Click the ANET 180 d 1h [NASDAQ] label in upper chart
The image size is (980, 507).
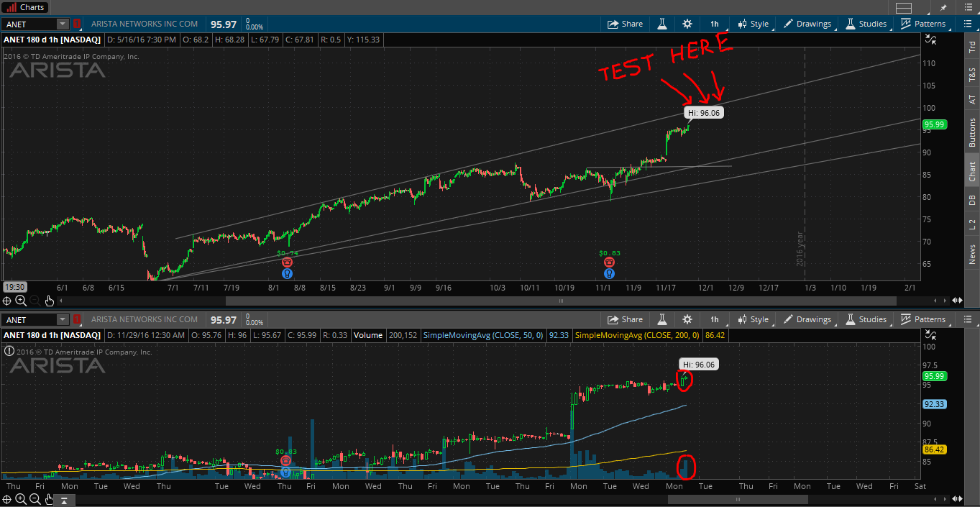tap(51, 39)
